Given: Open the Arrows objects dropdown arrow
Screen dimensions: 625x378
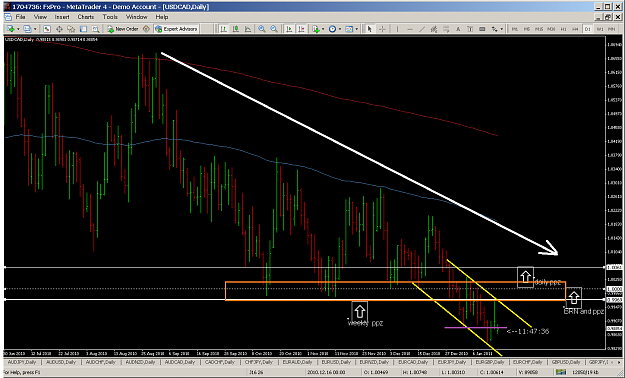Looking at the screenshot, I should [x=501, y=29].
